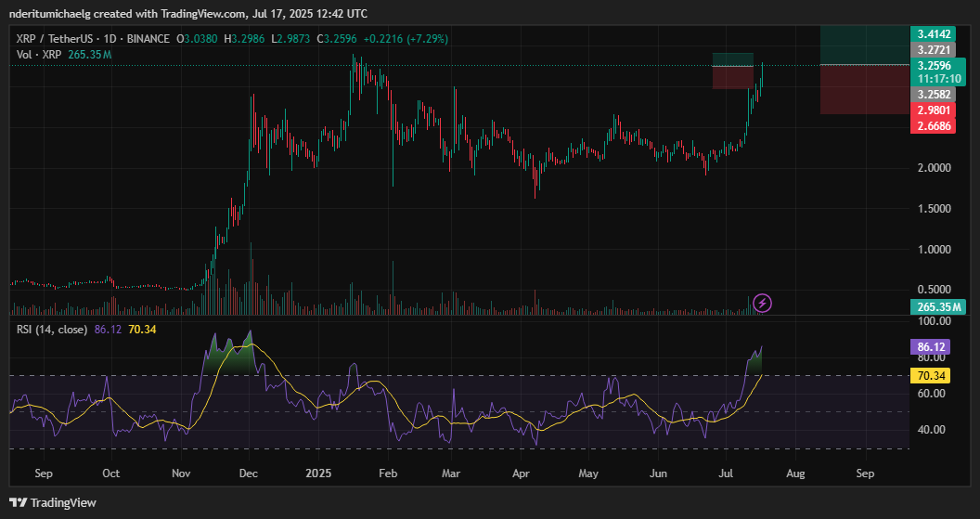Select the Vol · XRP indicator legend
980x519 pixels.
tap(39, 55)
